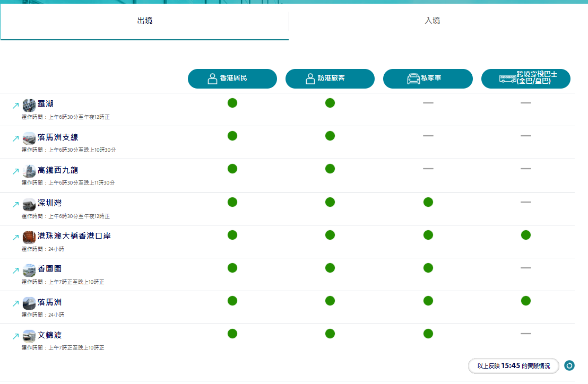588x384 pixels.
Task: Select the 私家車 column button
Action: 428,78
